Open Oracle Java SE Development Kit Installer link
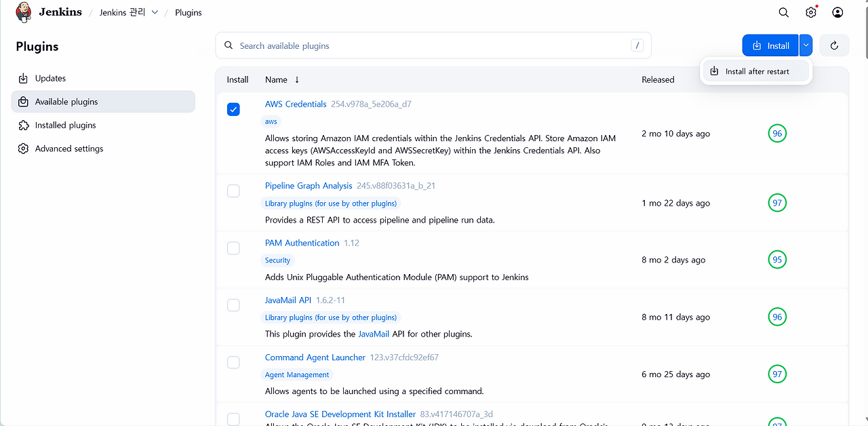868x426 pixels. pyautogui.click(x=340, y=414)
